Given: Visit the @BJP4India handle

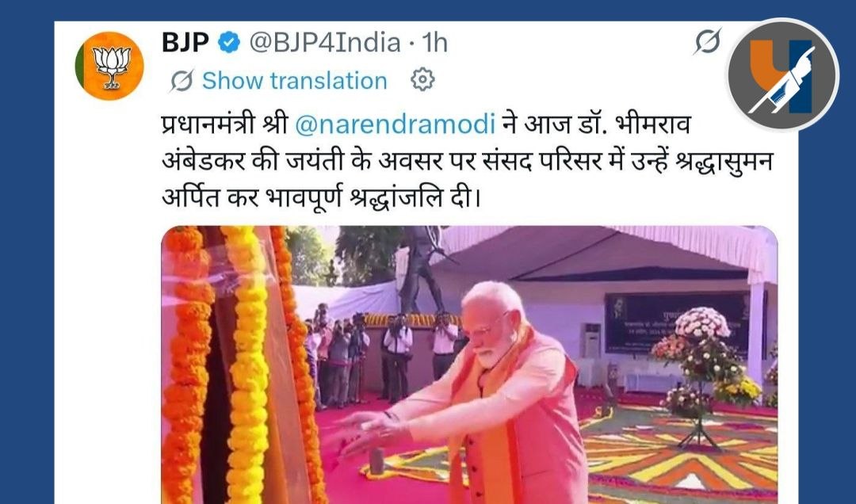Looking at the screenshot, I should click(x=326, y=43).
